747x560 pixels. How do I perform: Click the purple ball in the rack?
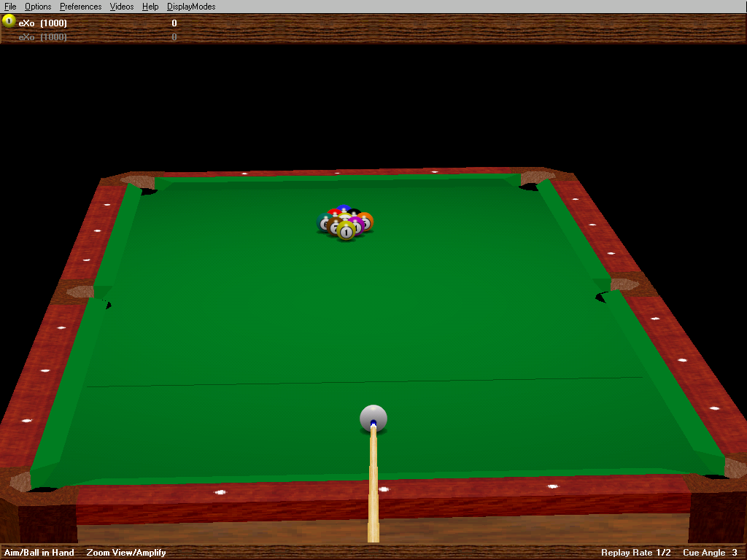(357, 225)
